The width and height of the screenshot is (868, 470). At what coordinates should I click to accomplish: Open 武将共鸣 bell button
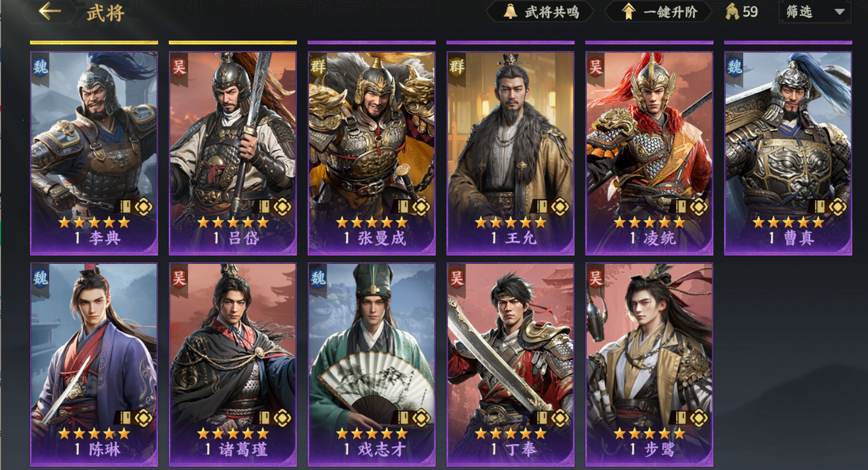(540, 12)
